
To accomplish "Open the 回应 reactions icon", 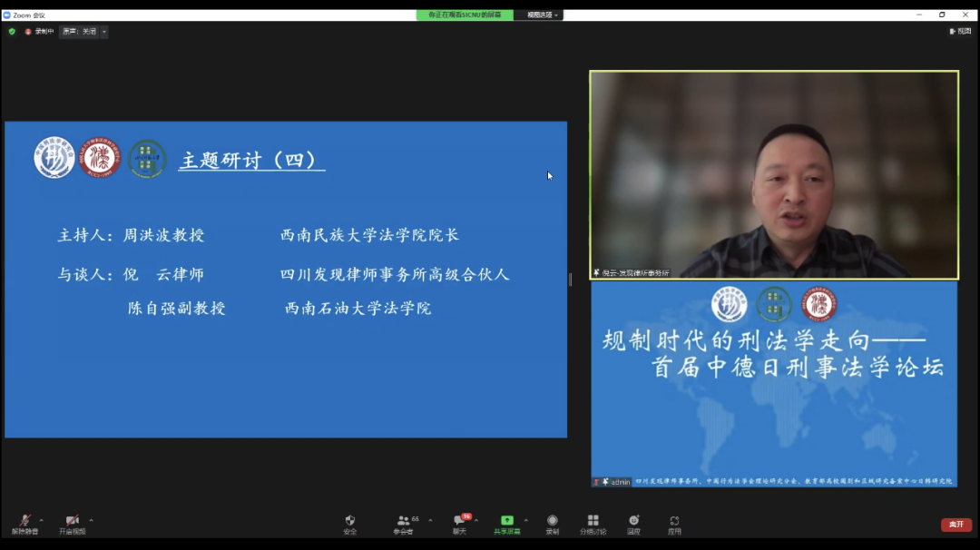I will pyautogui.click(x=633, y=523).
